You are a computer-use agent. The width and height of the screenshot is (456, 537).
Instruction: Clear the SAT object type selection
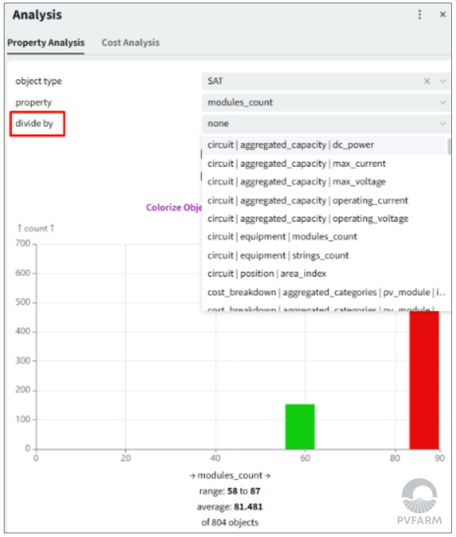[427, 81]
